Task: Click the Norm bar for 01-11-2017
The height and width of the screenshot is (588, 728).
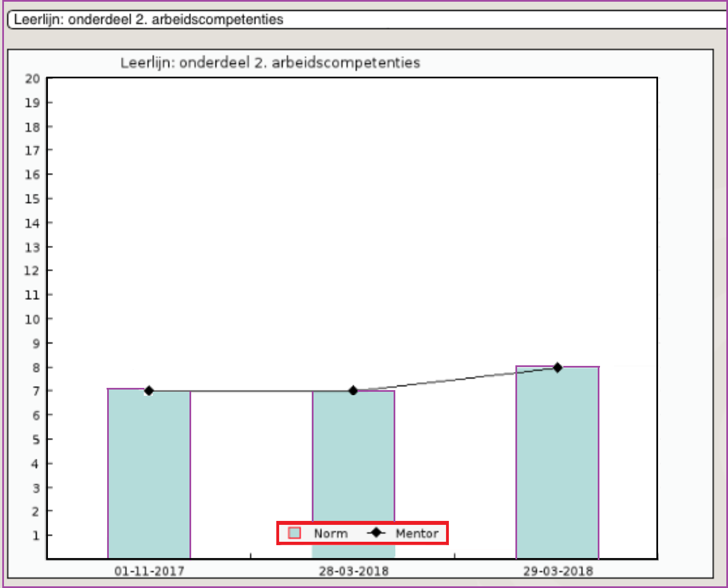Action: pyautogui.click(x=149, y=474)
